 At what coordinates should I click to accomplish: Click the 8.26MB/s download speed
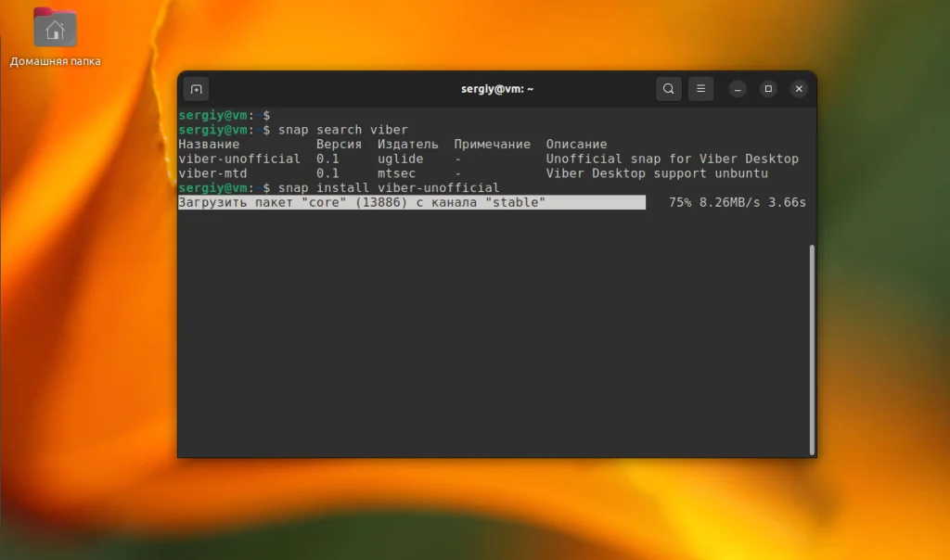[x=729, y=202]
